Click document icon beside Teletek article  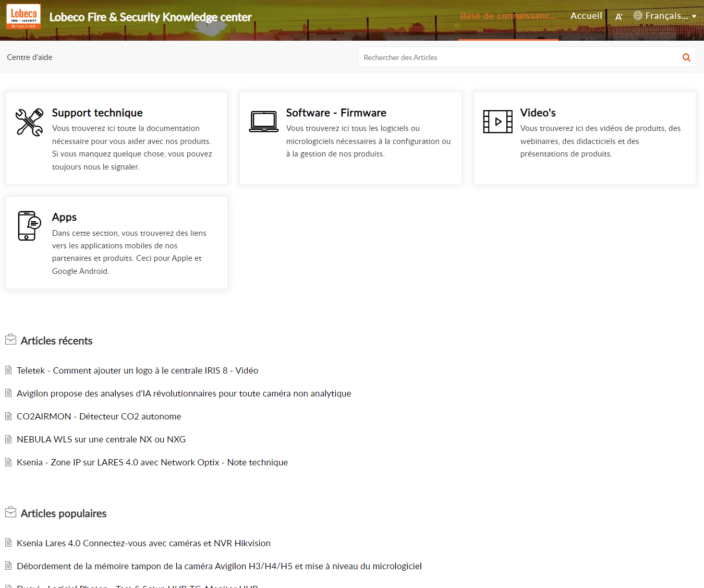click(x=8, y=370)
